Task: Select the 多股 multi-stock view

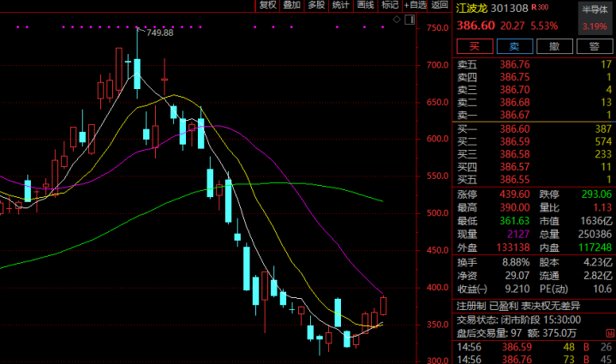Action: (316, 5)
